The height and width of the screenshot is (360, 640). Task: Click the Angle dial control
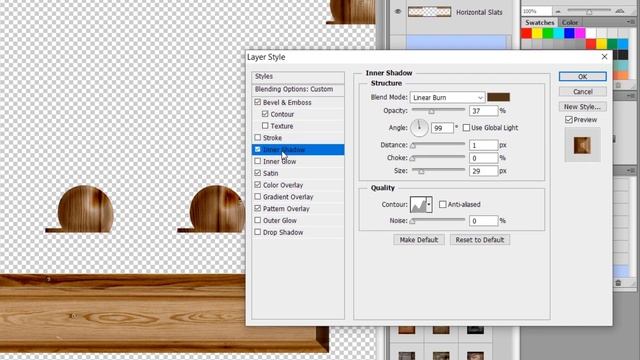pyautogui.click(x=419, y=128)
